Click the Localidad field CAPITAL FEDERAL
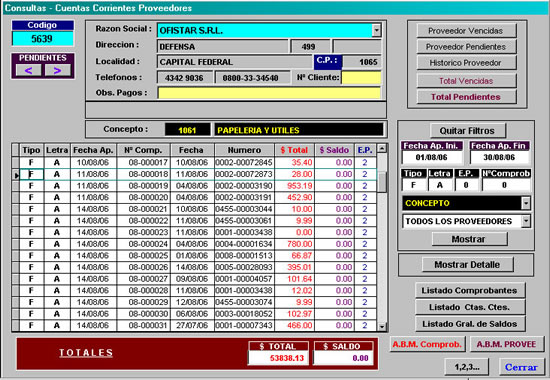Viewport: 550px width, 380px height. pyautogui.click(x=235, y=62)
